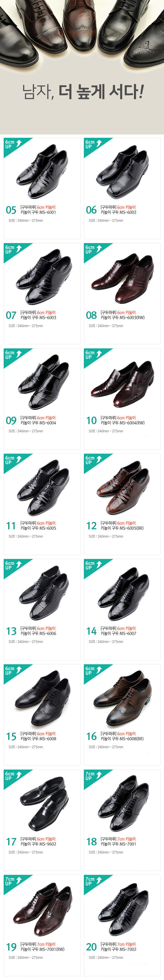Open product 10 MS-6004(RW) thumbnail
Viewport: 164px width, 980px height.
123,382
